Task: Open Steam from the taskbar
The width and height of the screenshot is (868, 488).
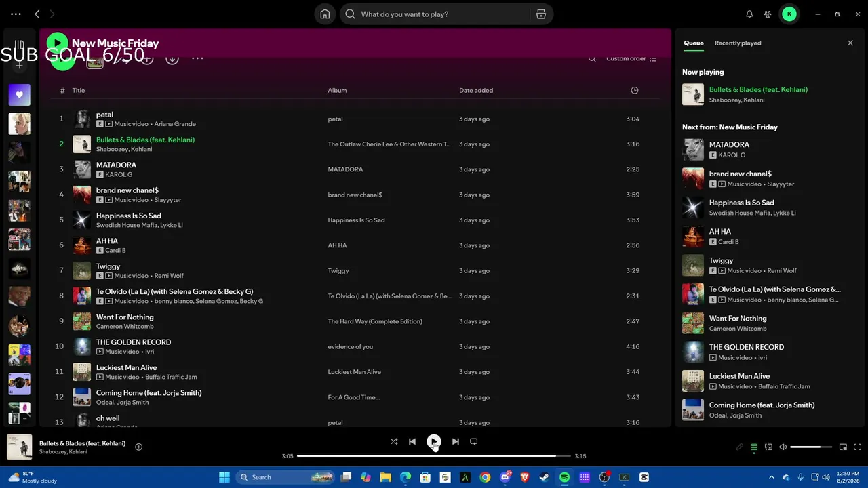Action: pyautogui.click(x=545, y=477)
